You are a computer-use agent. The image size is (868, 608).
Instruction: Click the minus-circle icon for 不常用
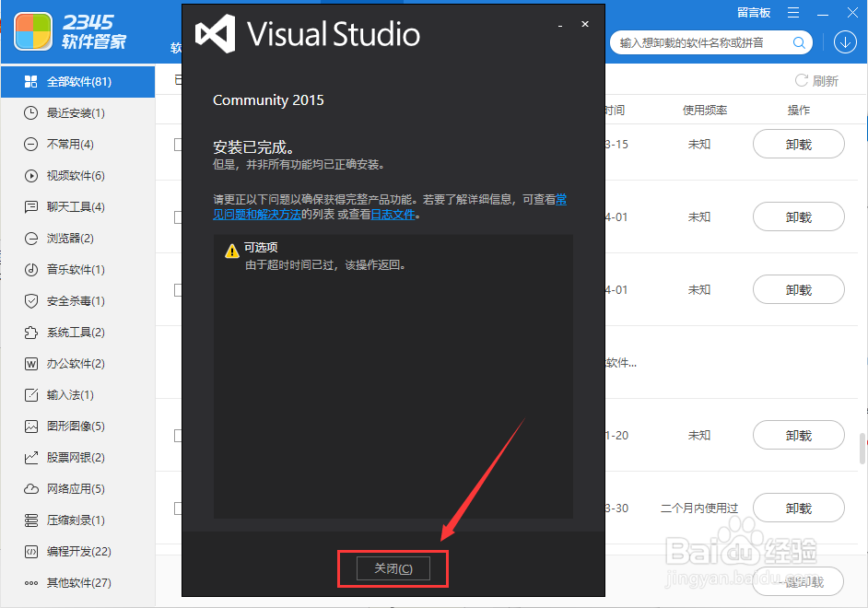click(x=31, y=145)
